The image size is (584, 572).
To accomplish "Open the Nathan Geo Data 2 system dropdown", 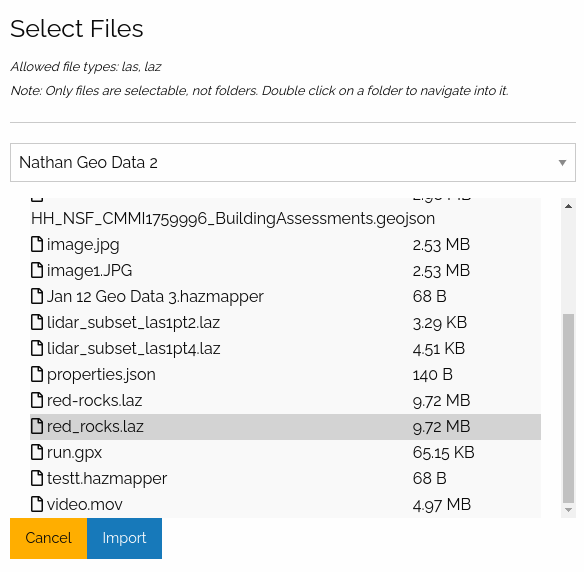I will point(293,163).
